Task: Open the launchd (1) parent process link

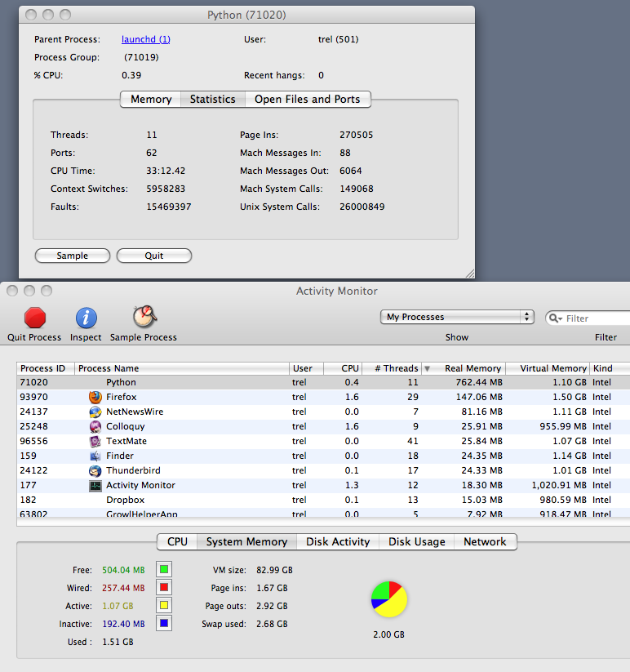Action: pos(146,39)
